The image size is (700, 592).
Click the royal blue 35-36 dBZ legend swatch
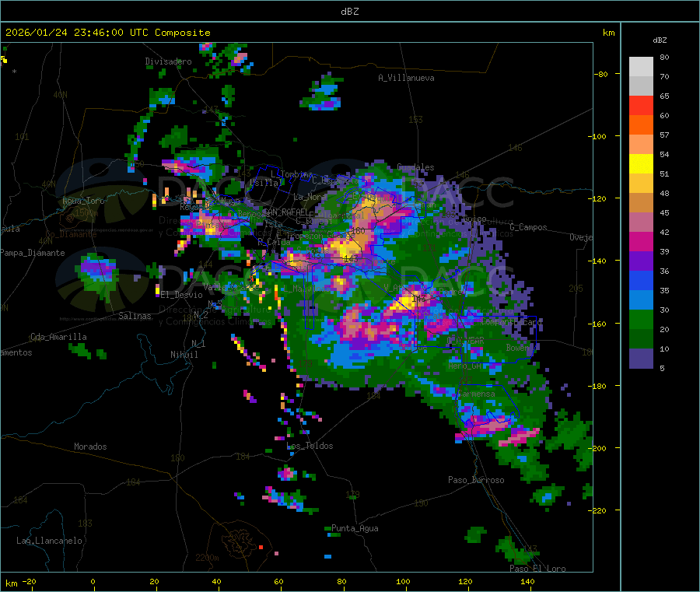click(641, 280)
